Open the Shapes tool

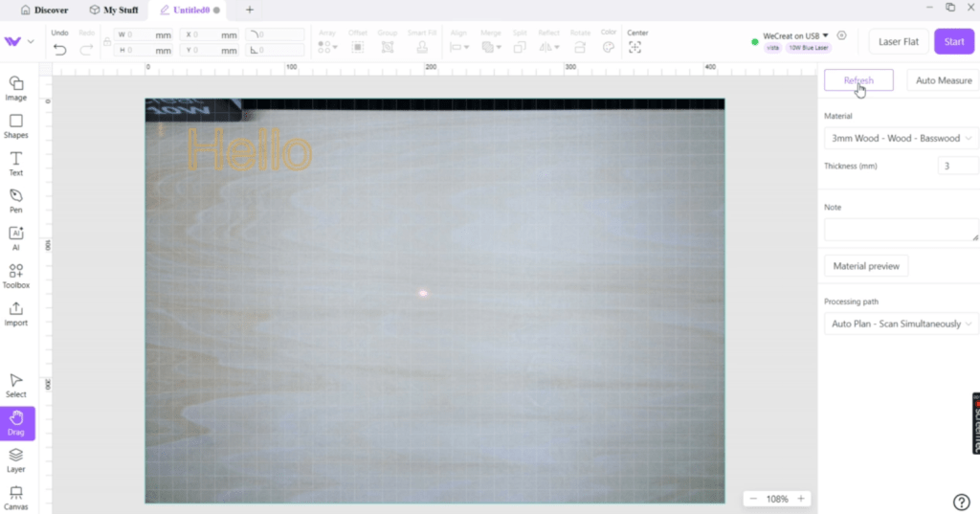(x=16, y=125)
